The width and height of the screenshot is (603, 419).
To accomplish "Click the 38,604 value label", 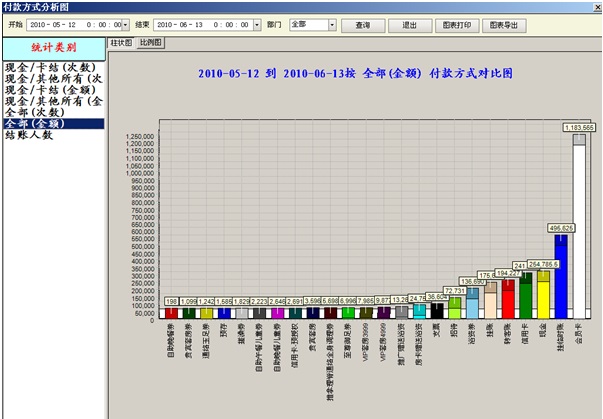I will click(437, 296).
